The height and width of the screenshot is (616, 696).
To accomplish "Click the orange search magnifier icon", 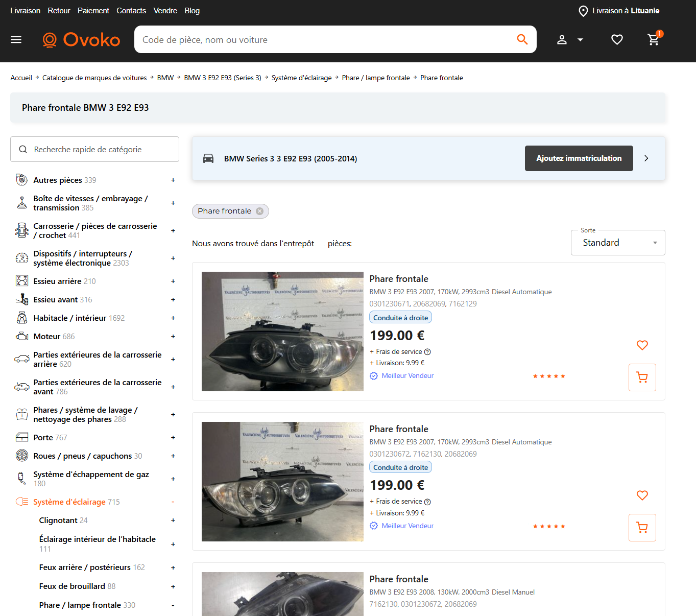I will coord(522,39).
